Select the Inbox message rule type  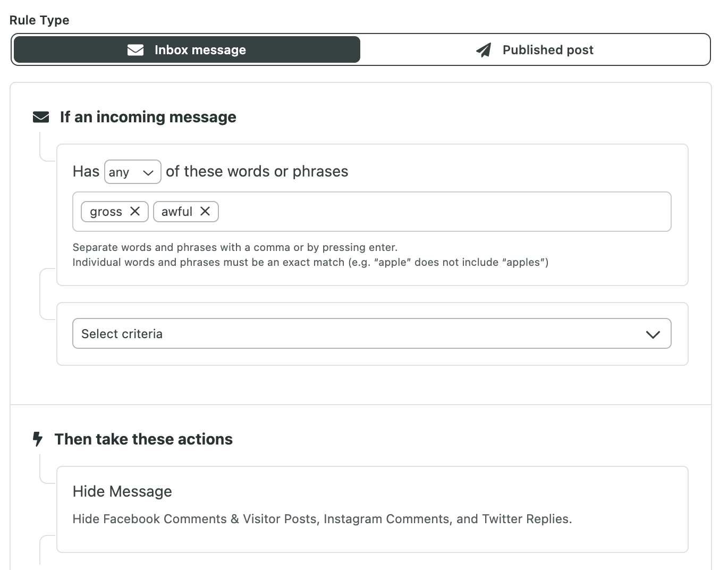coord(187,49)
